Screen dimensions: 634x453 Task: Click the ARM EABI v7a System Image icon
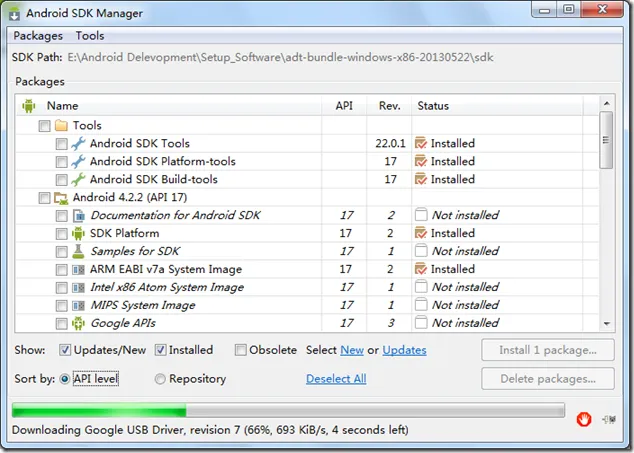[78, 270]
